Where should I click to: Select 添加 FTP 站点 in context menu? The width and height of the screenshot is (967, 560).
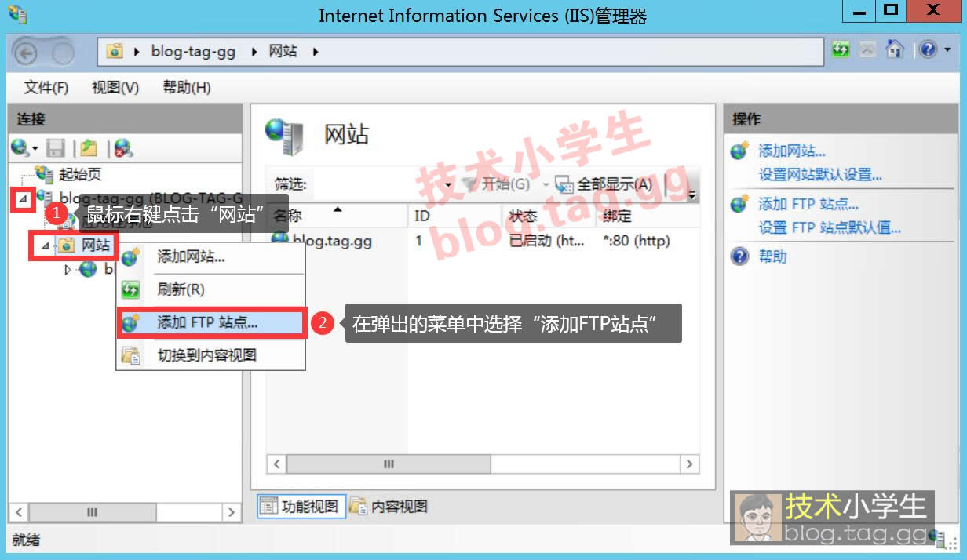[207, 322]
